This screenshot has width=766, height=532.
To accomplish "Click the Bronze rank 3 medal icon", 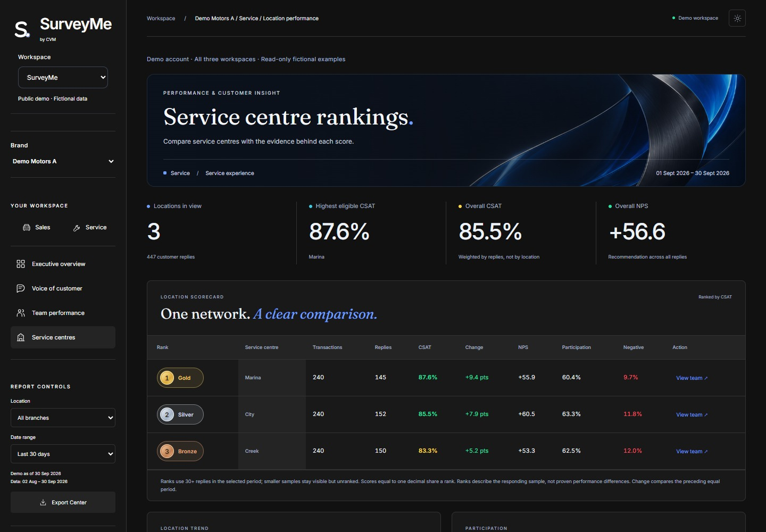I will (x=167, y=451).
